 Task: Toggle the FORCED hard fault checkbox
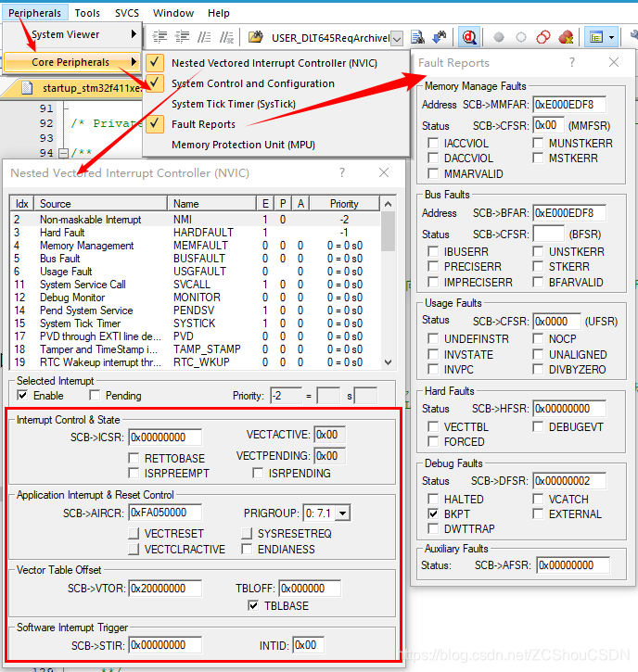433,442
